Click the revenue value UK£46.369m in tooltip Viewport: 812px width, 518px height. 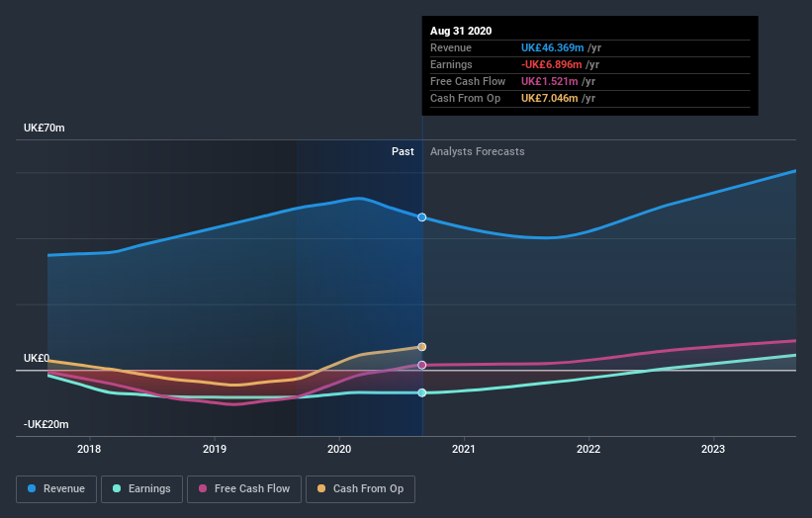[x=553, y=47]
